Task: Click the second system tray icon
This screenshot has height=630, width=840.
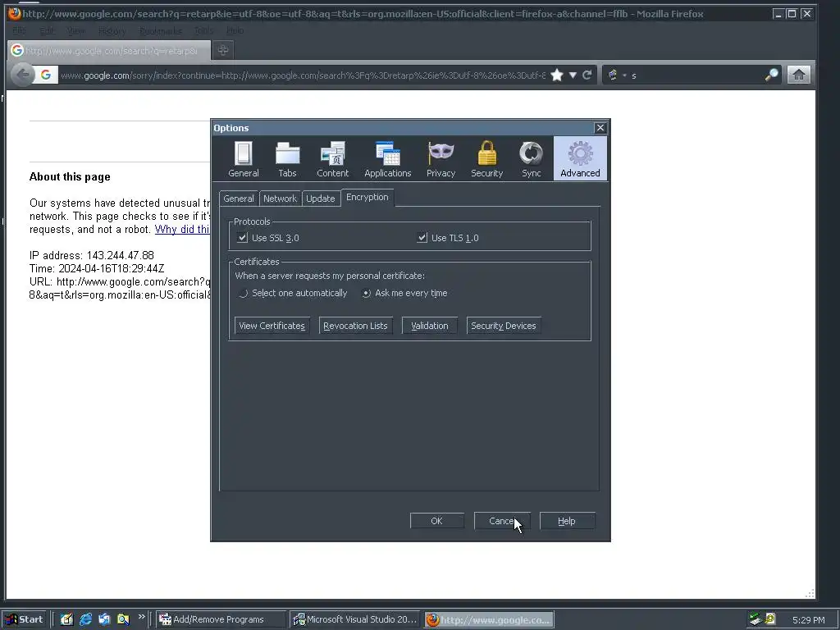Action: tap(770, 619)
